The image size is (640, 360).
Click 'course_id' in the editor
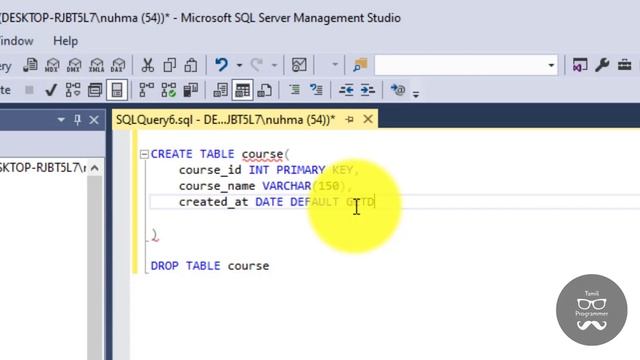pyautogui.click(x=210, y=170)
